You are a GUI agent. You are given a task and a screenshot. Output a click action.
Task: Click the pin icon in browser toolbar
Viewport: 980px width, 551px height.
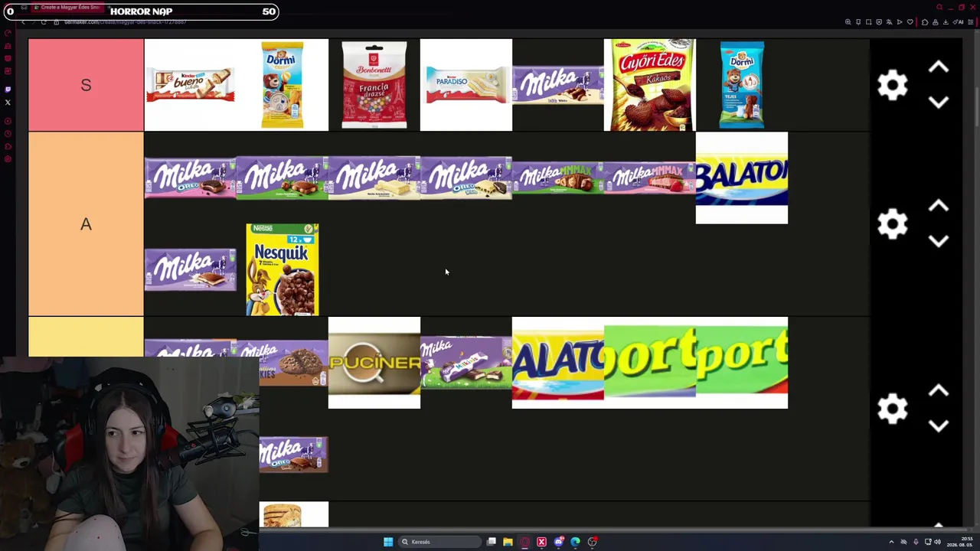pos(858,22)
